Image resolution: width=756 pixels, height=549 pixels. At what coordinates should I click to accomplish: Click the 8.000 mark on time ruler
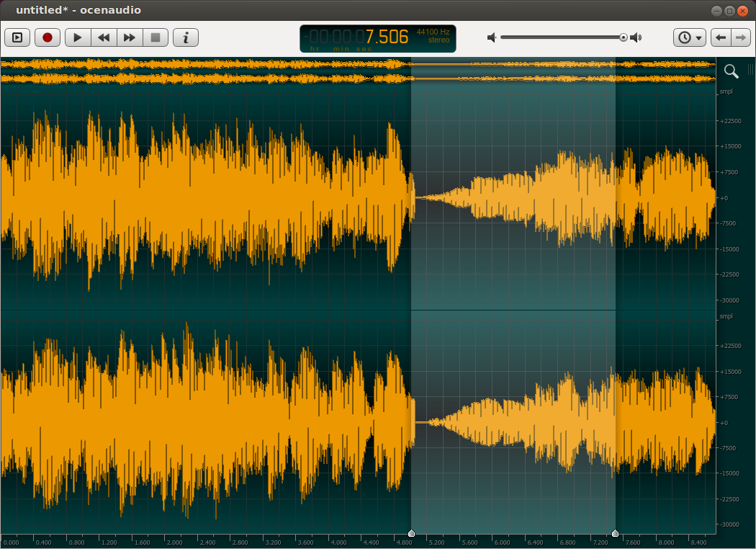666,543
